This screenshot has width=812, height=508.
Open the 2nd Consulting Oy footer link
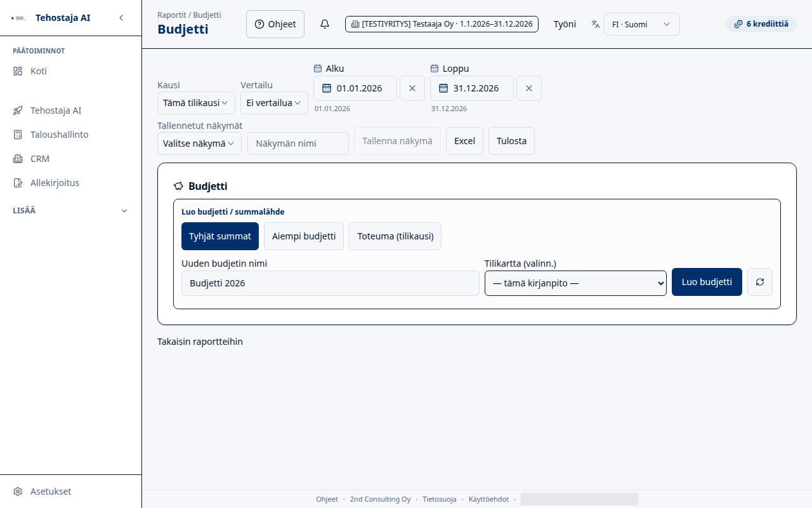tap(380, 499)
